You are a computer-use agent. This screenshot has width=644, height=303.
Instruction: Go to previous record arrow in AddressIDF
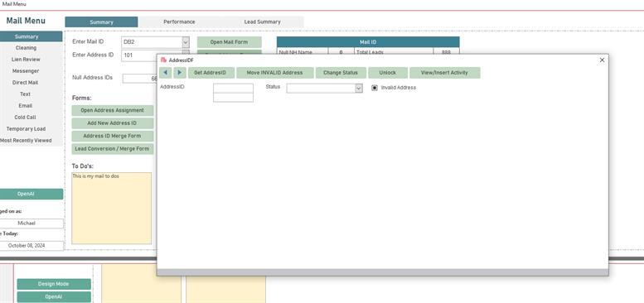coord(165,73)
